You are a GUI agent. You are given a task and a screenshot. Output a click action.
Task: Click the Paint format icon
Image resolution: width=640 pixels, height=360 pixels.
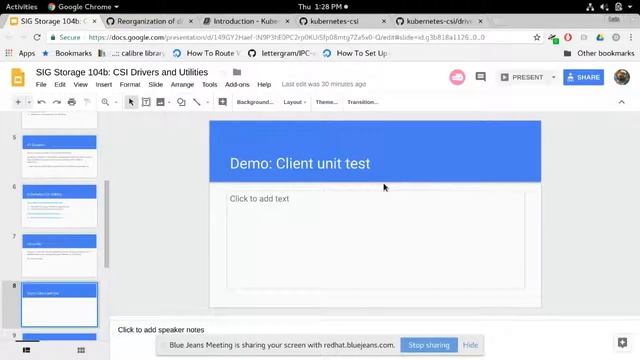pos(87,102)
